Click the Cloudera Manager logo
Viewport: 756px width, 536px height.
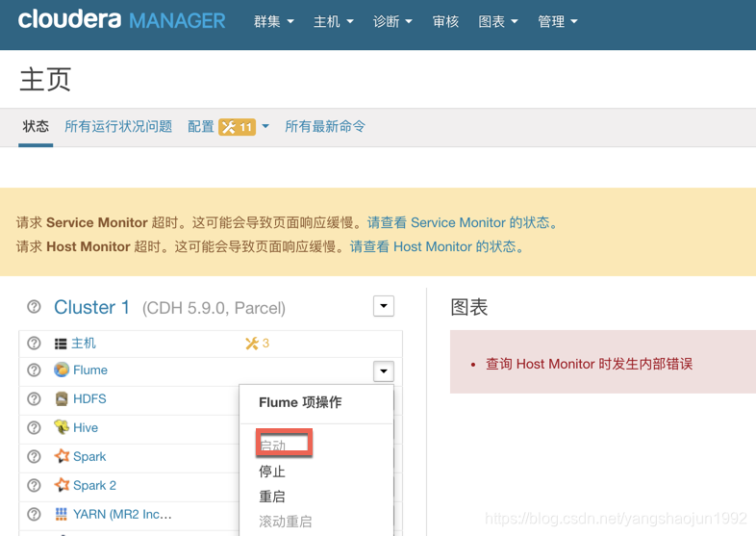click(x=121, y=20)
